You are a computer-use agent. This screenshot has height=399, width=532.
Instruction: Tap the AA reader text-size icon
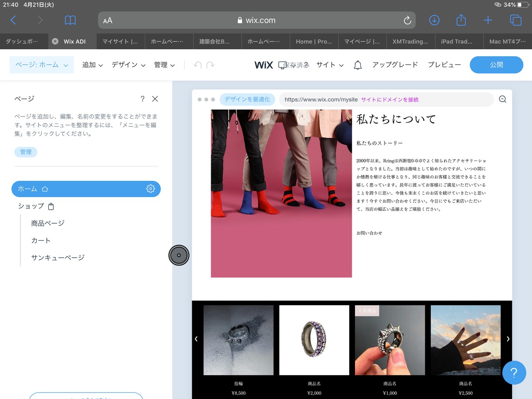point(108,20)
